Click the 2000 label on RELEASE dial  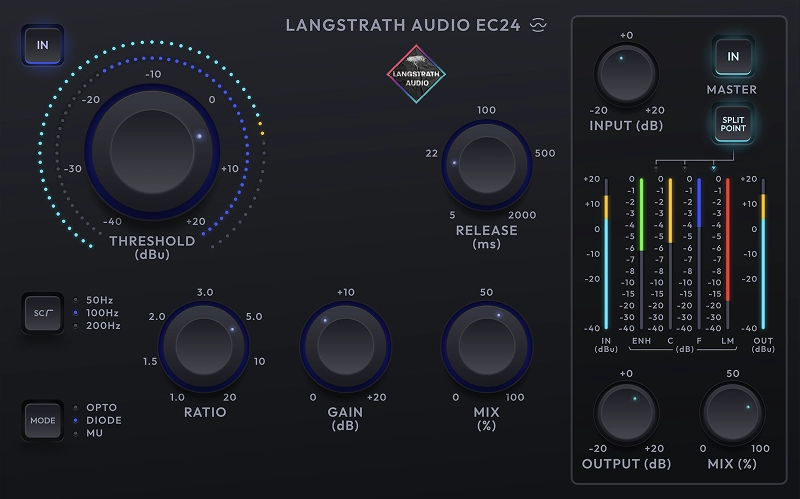pyautogui.click(x=522, y=215)
